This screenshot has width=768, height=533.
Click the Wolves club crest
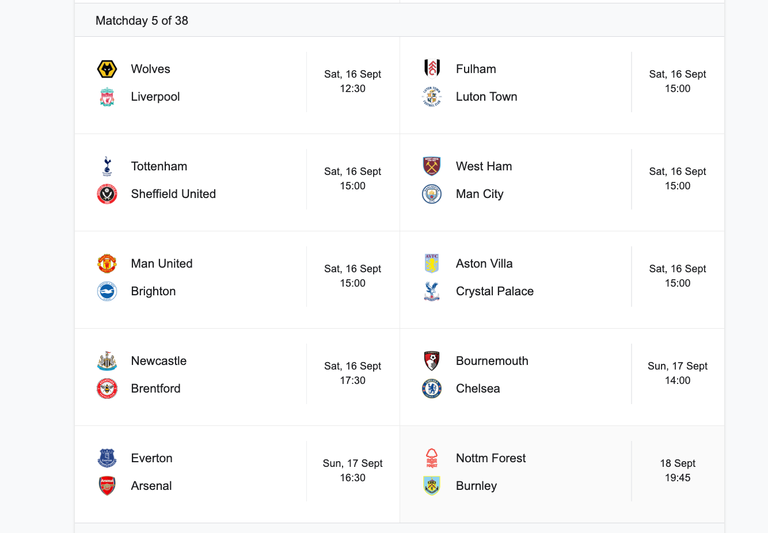pyautogui.click(x=107, y=69)
